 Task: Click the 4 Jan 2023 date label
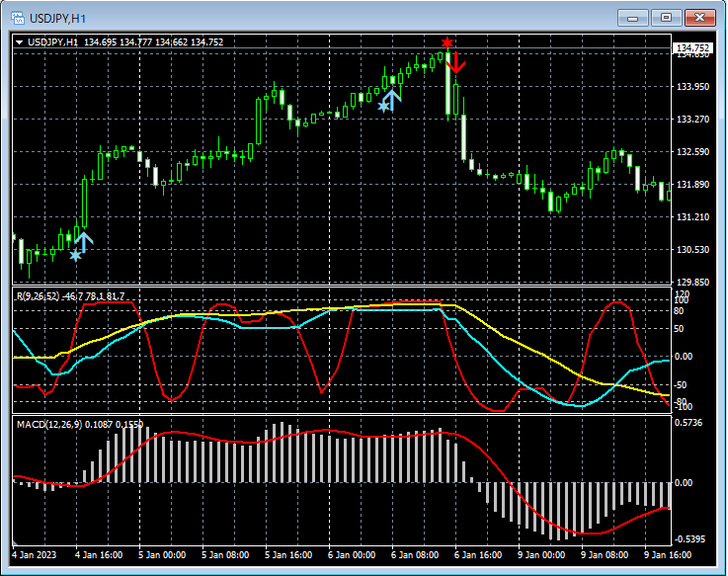click(x=34, y=555)
